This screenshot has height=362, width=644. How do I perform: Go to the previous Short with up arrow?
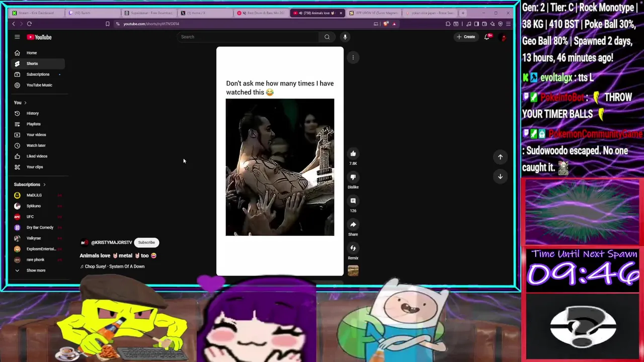(500, 157)
